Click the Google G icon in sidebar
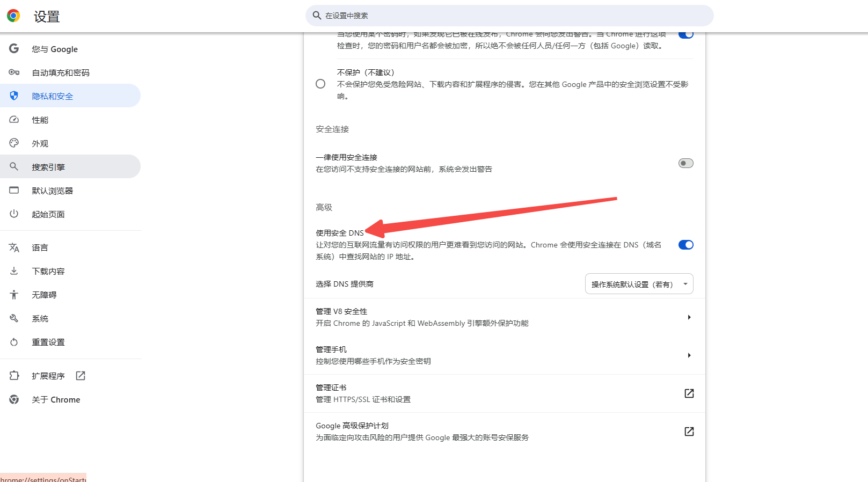 14,48
